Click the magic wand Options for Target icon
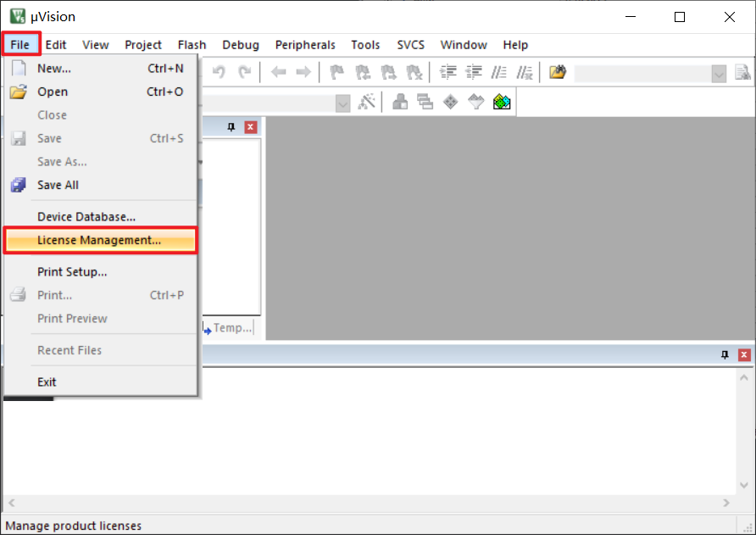Image resolution: width=756 pixels, height=535 pixels. pos(366,102)
